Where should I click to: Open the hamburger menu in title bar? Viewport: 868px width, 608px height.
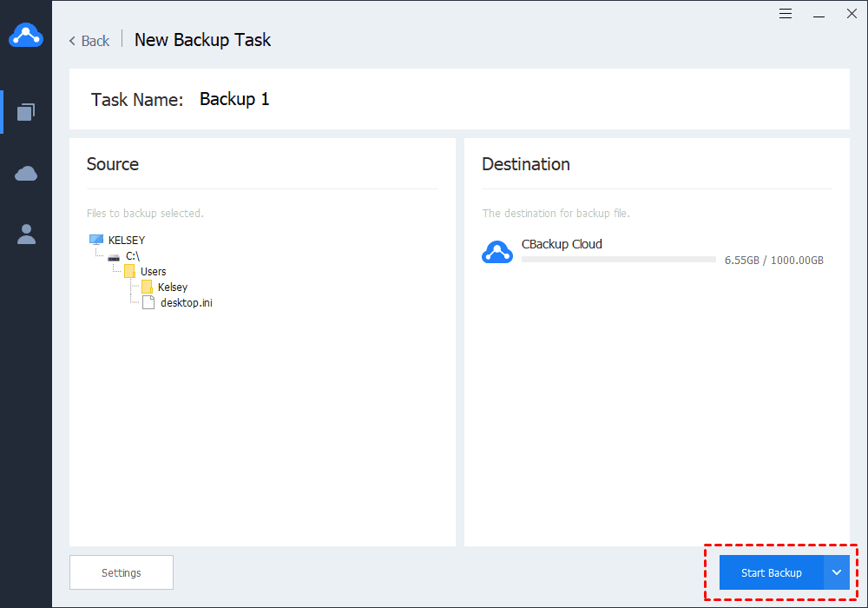pos(786,14)
